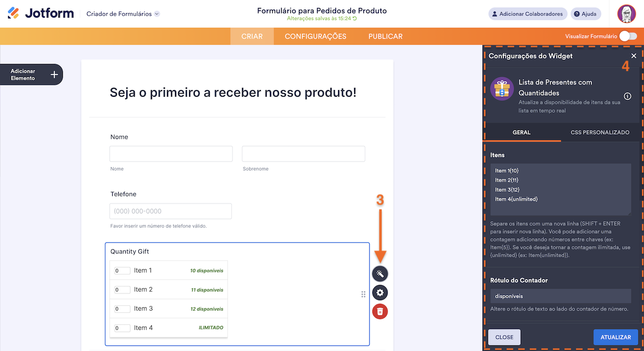Click the Rótulo do Contador input field

click(x=560, y=296)
